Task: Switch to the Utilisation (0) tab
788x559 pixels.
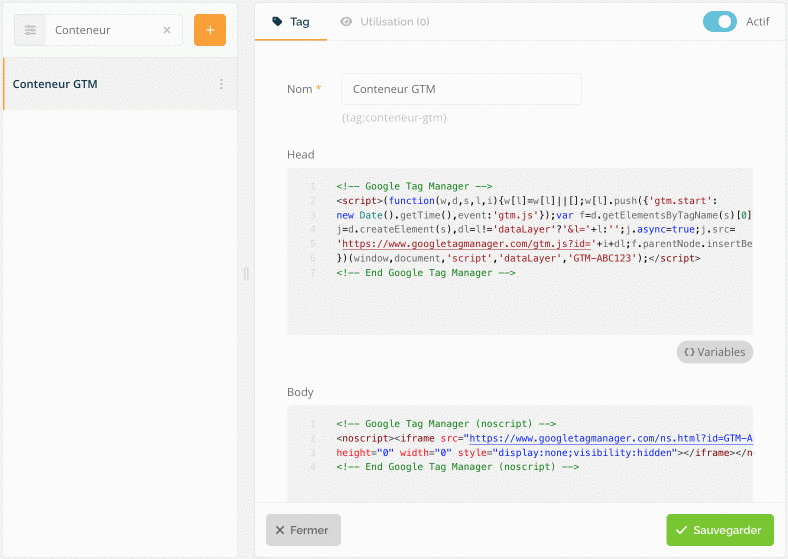Action: [x=385, y=22]
